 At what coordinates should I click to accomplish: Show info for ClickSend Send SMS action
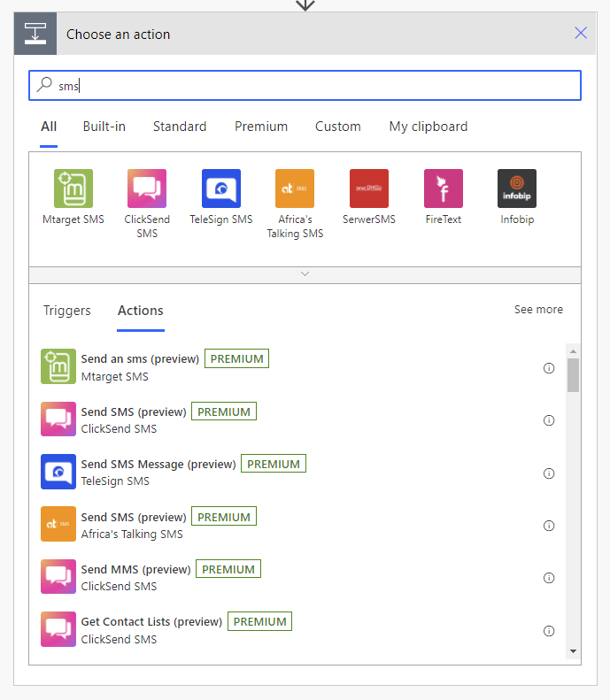(549, 420)
